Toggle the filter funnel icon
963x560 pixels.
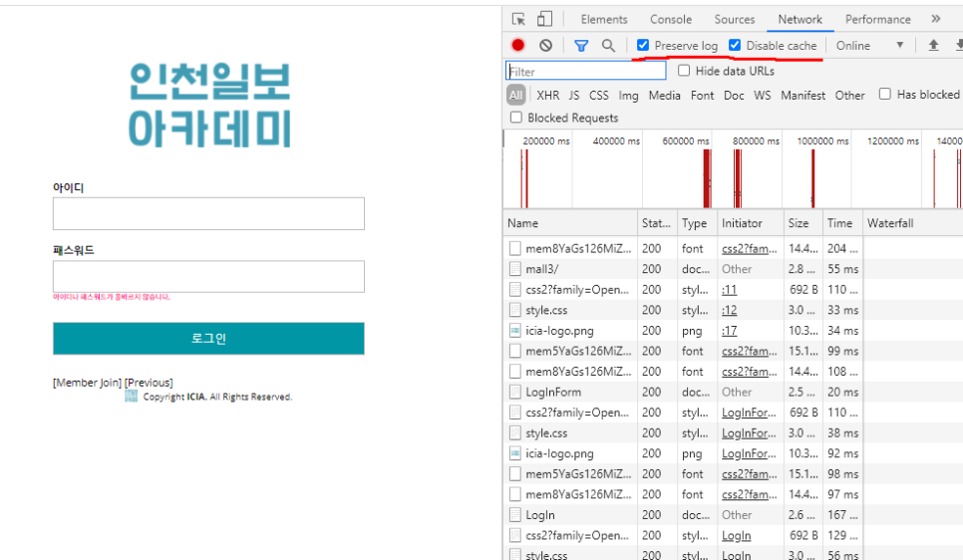coord(581,46)
